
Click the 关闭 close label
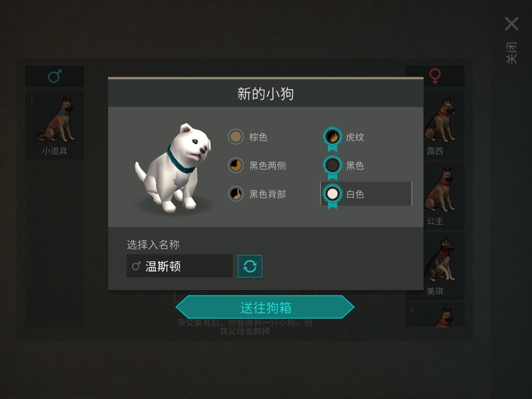click(511, 53)
